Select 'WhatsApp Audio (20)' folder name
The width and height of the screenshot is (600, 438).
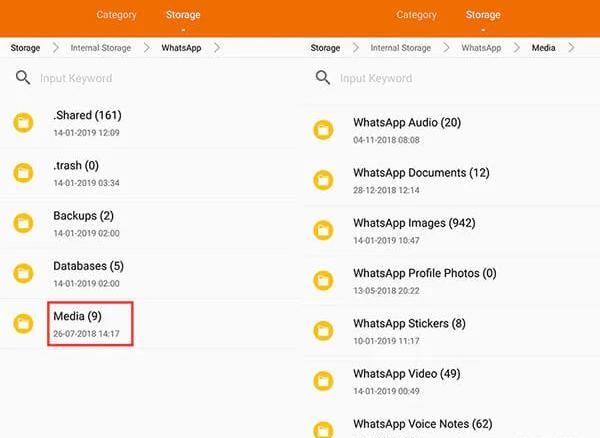407,122
